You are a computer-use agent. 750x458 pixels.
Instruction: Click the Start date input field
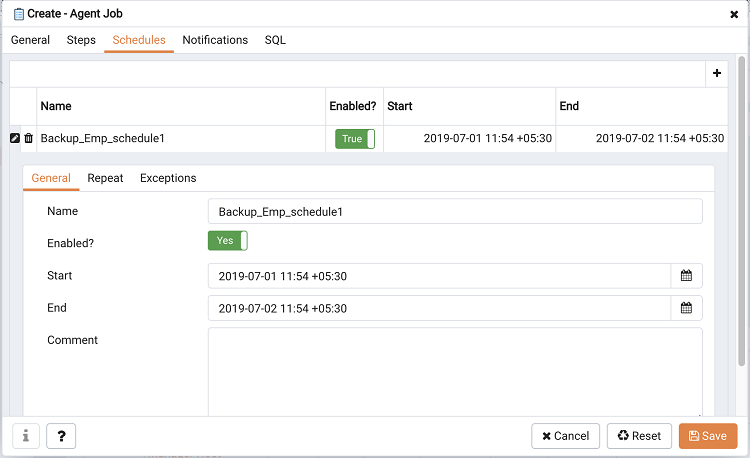point(440,276)
